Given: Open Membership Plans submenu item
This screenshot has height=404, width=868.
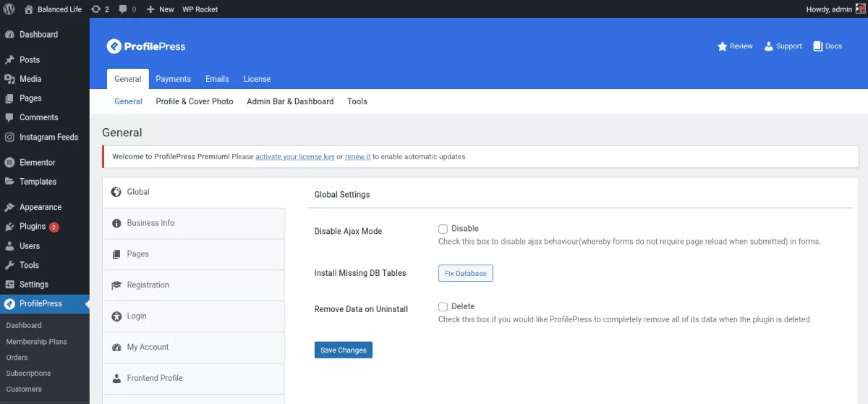Looking at the screenshot, I should coord(36,341).
